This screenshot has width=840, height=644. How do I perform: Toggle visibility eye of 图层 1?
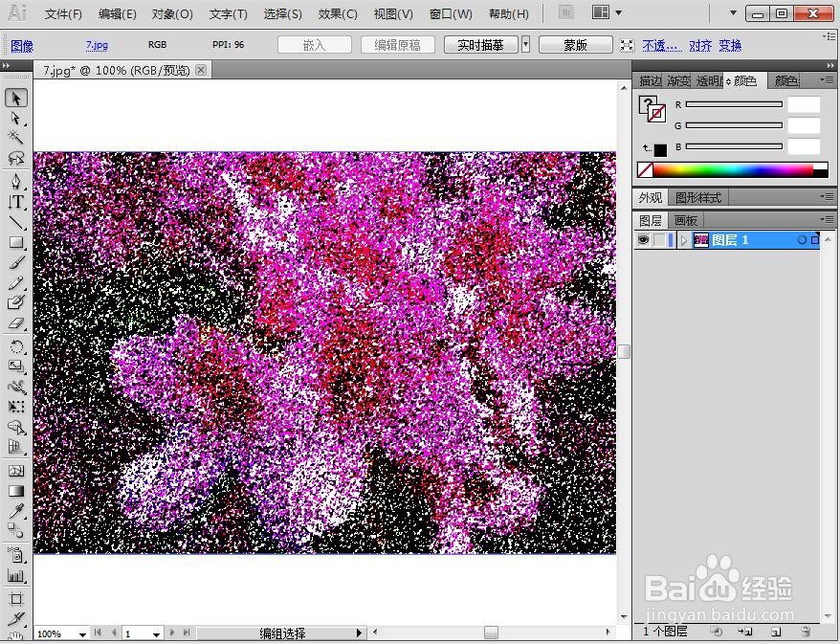(x=643, y=240)
